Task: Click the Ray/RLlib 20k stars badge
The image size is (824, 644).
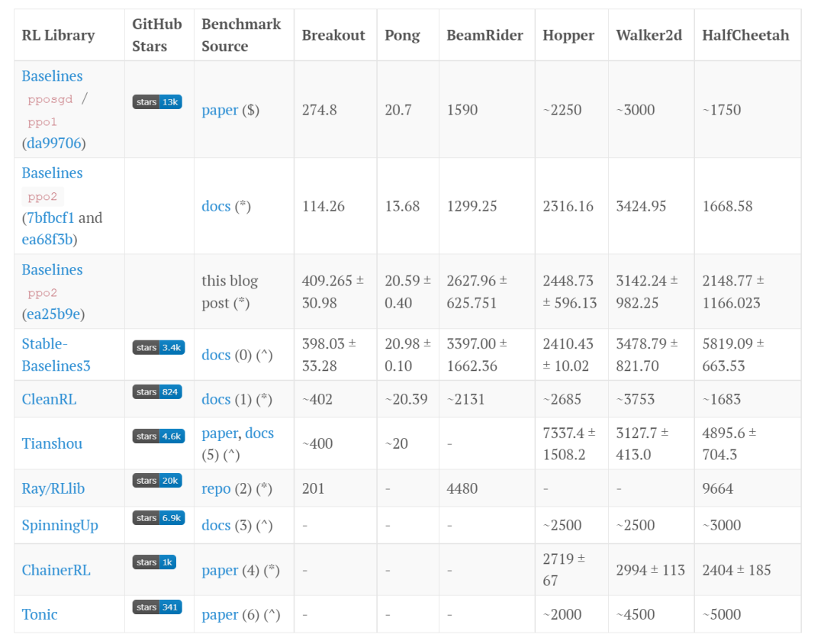Action: coord(158,481)
